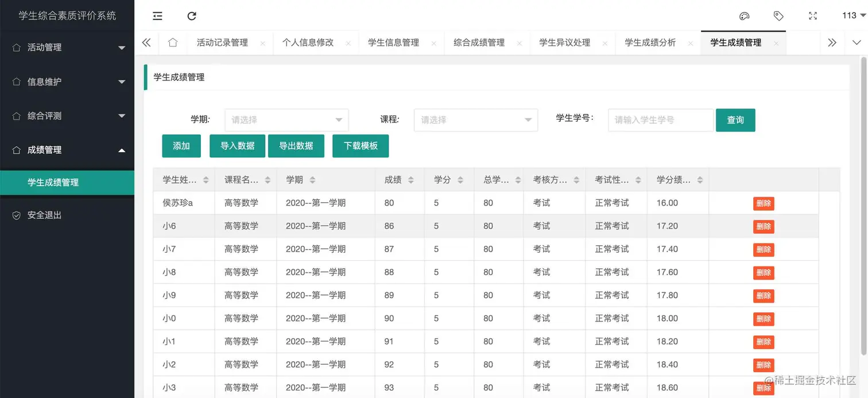868x398 pixels.
Task: Close the 个人信息修改 tab
Action: click(x=348, y=44)
